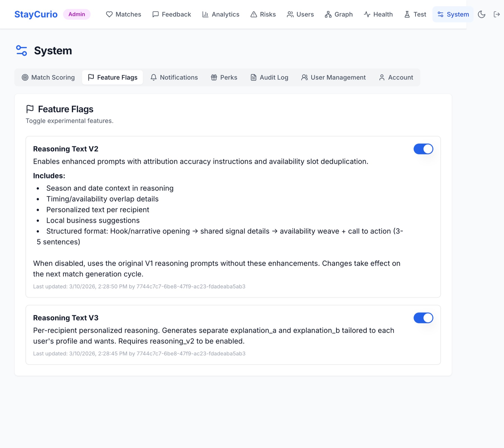Click the Admin badge
504x448 pixels.
pyautogui.click(x=77, y=14)
